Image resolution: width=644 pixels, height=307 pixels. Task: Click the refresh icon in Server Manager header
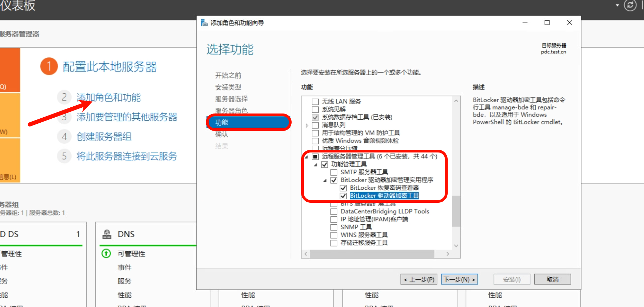(x=630, y=5)
